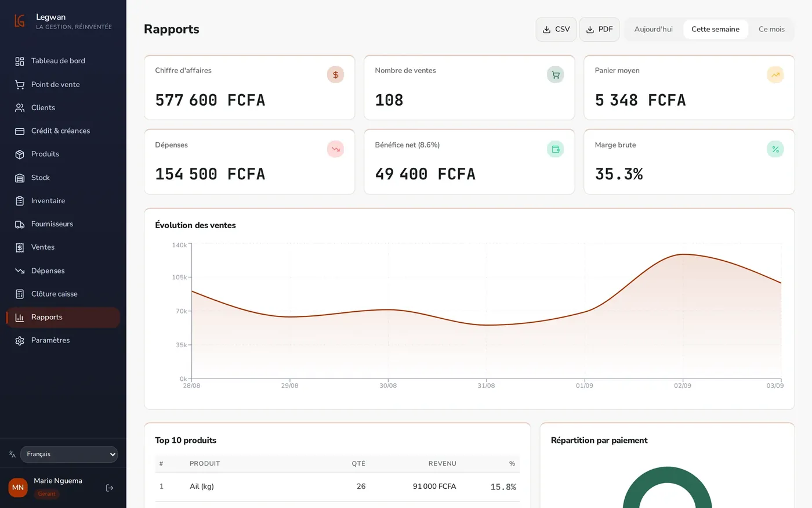Click the Paramètres gear icon
The height and width of the screenshot is (508, 812).
(20, 341)
